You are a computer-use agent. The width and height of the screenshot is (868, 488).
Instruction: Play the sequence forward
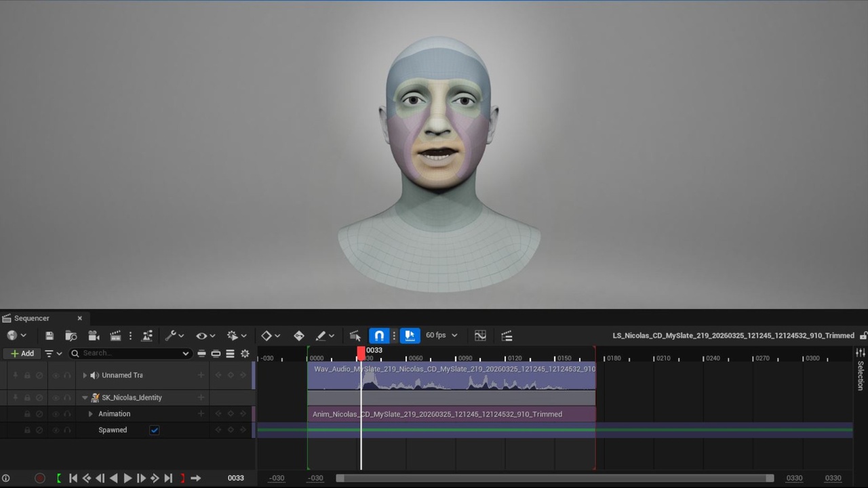pyautogui.click(x=127, y=478)
